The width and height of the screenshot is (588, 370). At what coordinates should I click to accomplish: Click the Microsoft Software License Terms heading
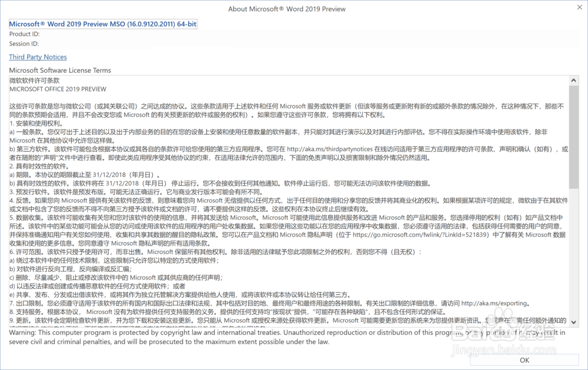click(x=60, y=70)
